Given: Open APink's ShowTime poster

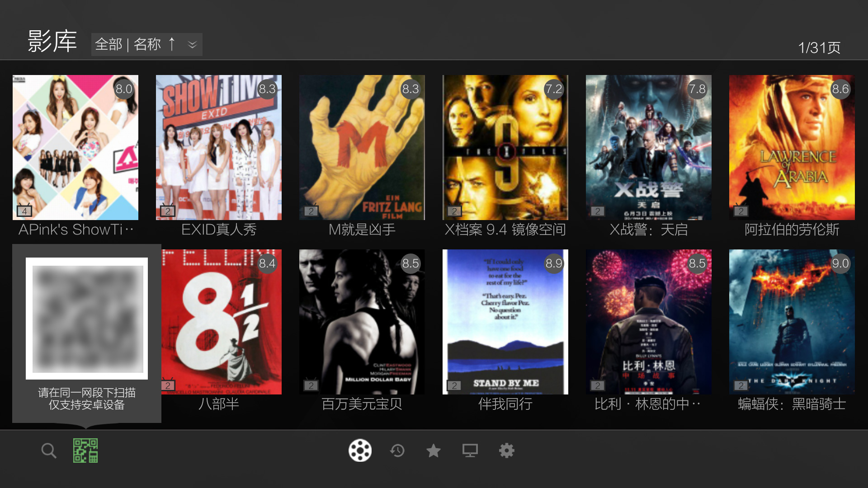Looking at the screenshot, I should 75,147.
